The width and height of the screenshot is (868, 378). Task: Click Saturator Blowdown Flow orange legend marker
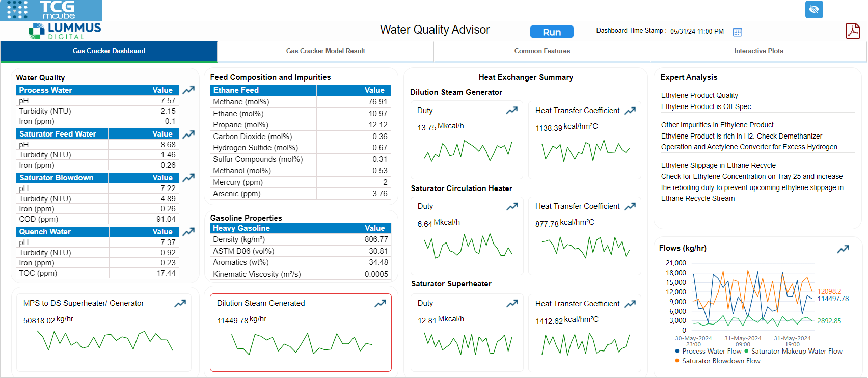tap(677, 361)
